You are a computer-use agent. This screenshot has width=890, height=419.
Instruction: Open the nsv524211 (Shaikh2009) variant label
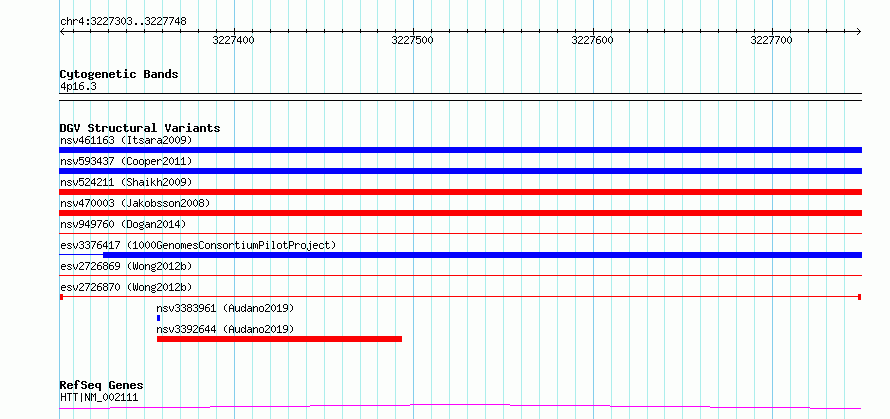coord(126,182)
